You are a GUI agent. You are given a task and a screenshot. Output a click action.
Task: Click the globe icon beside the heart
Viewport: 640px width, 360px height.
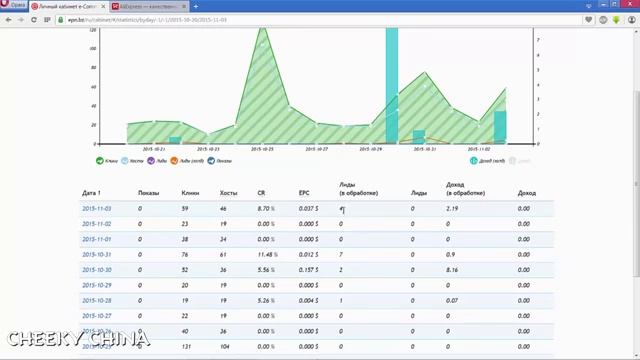[x=603, y=20]
